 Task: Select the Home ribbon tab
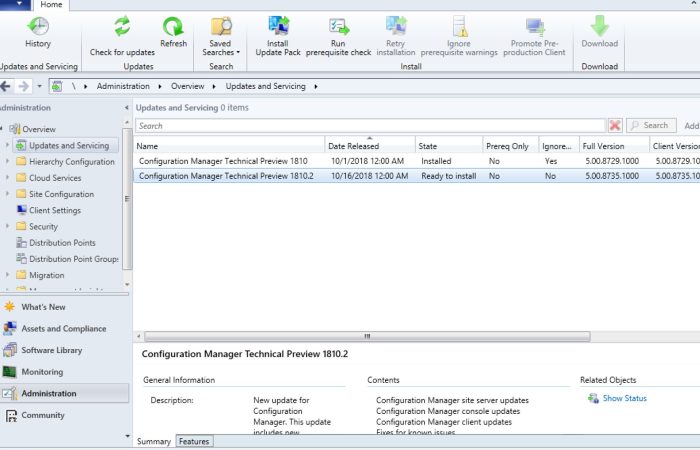(x=51, y=5)
